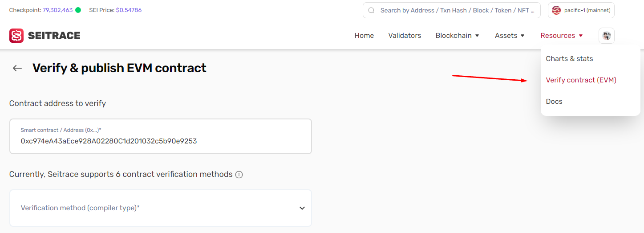Click the smart contract address input field
Image resolution: width=644 pixels, height=233 pixels.
[160, 141]
